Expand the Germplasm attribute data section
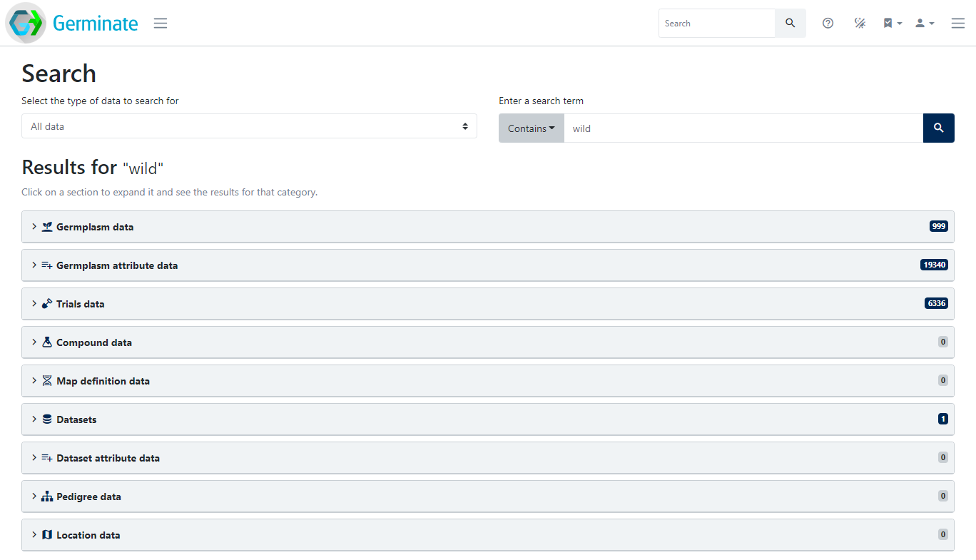 tap(487, 265)
